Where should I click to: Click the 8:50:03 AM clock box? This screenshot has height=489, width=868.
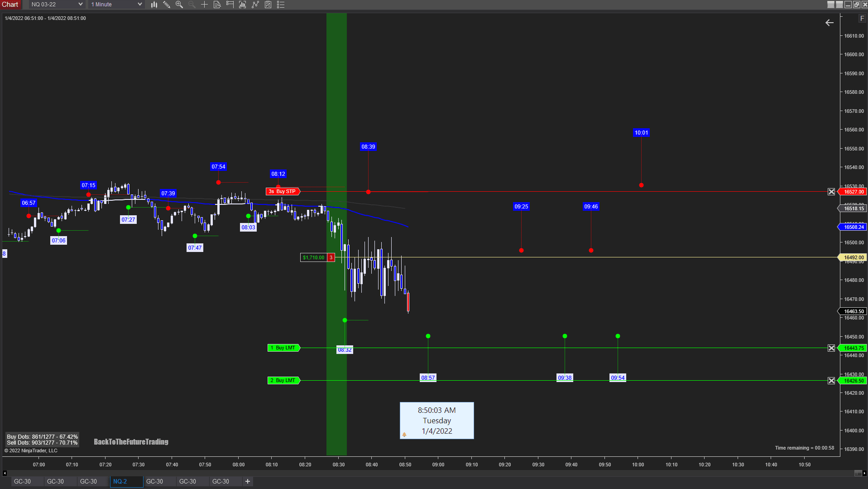point(436,421)
